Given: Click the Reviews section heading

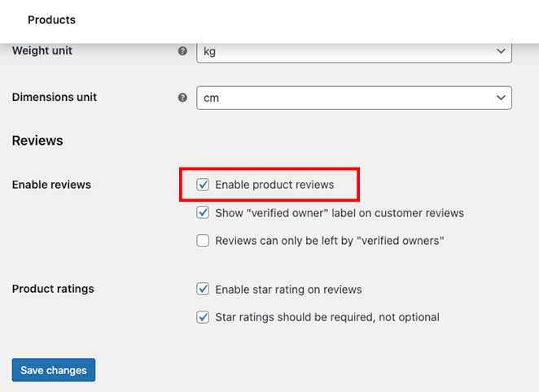Looking at the screenshot, I should 37,141.
